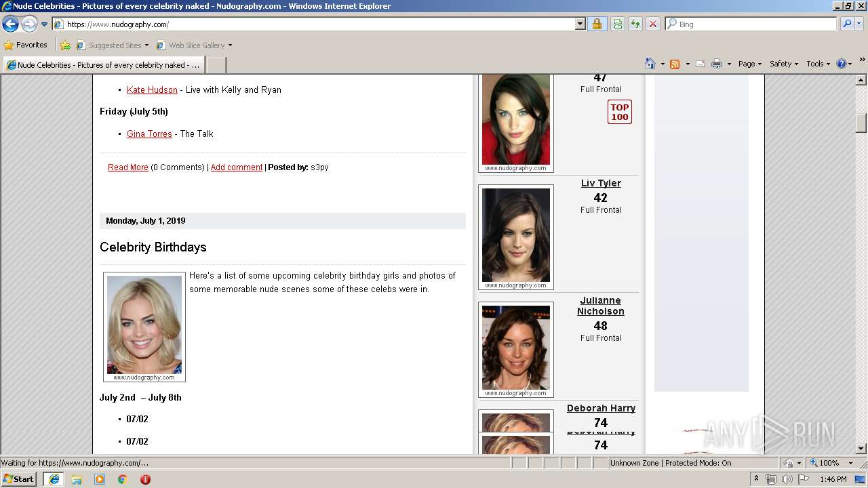This screenshot has width=868, height=488.
Task: Select the Julianne Nicholson portrait thumbnail
Action: coord(516,349)
